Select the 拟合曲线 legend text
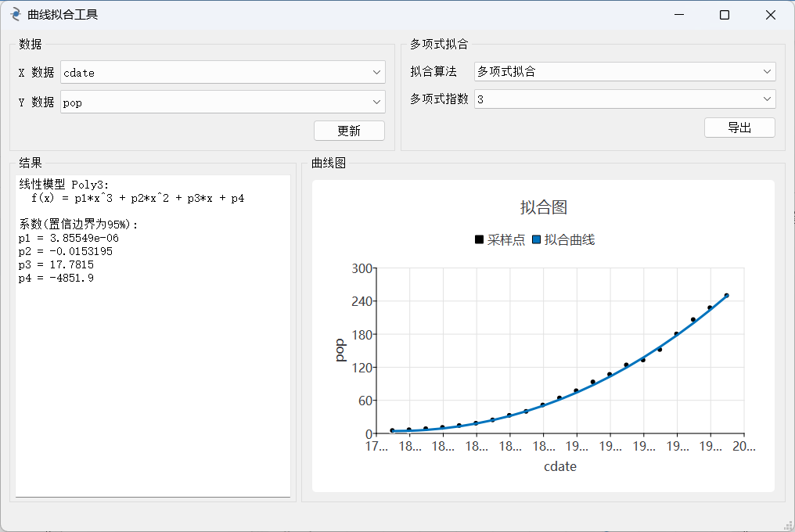This screenshot has width=795, height=532. point(570,240)
